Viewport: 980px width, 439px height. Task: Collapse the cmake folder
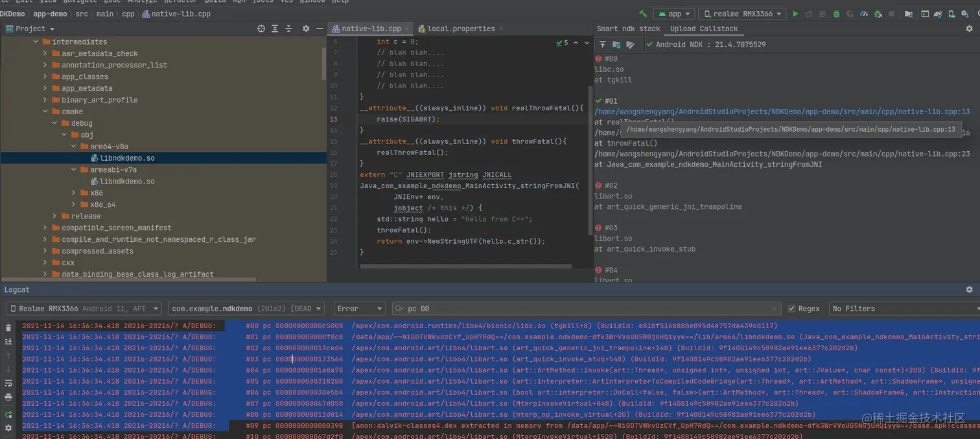click(x=45, y=112)
